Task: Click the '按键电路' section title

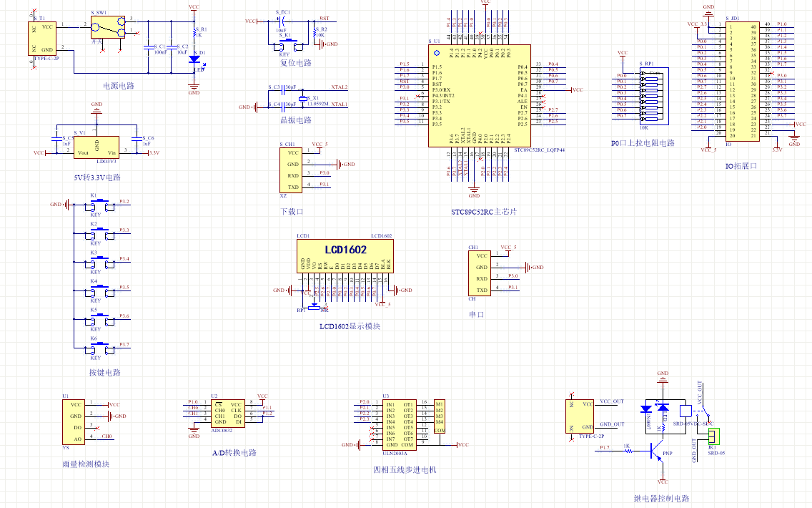Action: point(104,372)
